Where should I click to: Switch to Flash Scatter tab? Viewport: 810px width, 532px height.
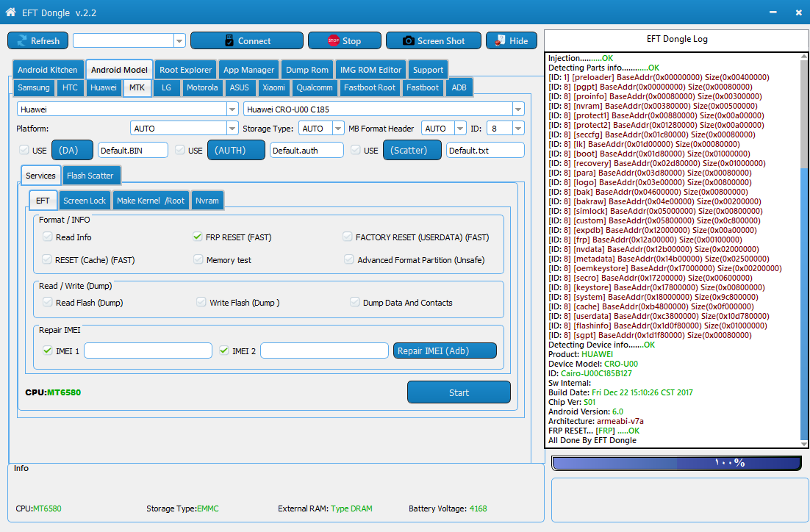point(90,176)
